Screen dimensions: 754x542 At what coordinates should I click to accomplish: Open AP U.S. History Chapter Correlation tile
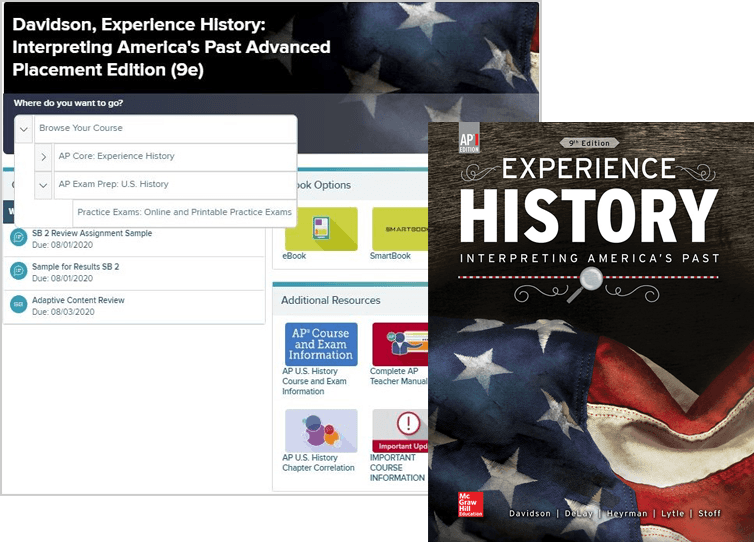pyautogui.click(x=321, y=431)
